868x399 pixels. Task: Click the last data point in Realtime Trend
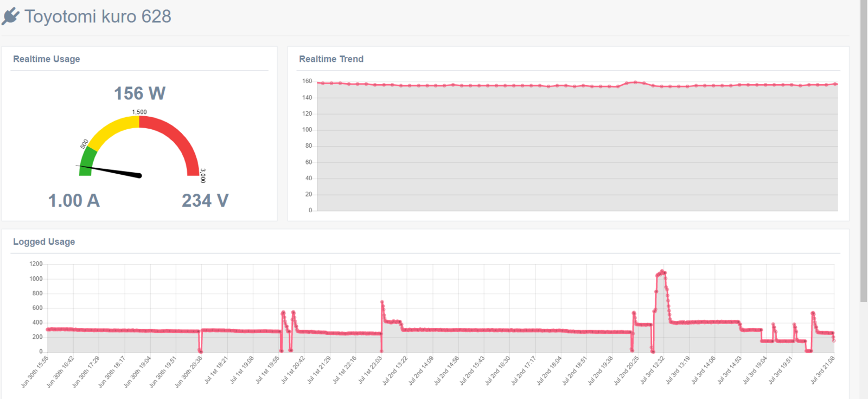tap(836, 84)
